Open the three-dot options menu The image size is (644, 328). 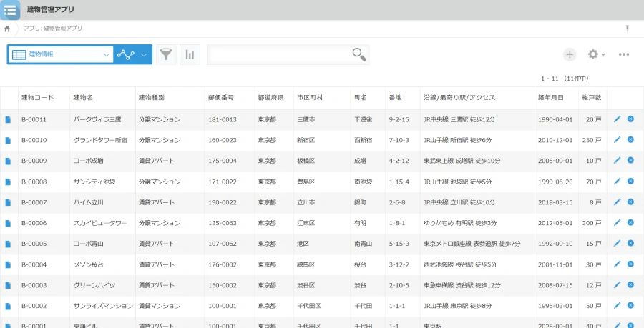[x=624, y=54]
